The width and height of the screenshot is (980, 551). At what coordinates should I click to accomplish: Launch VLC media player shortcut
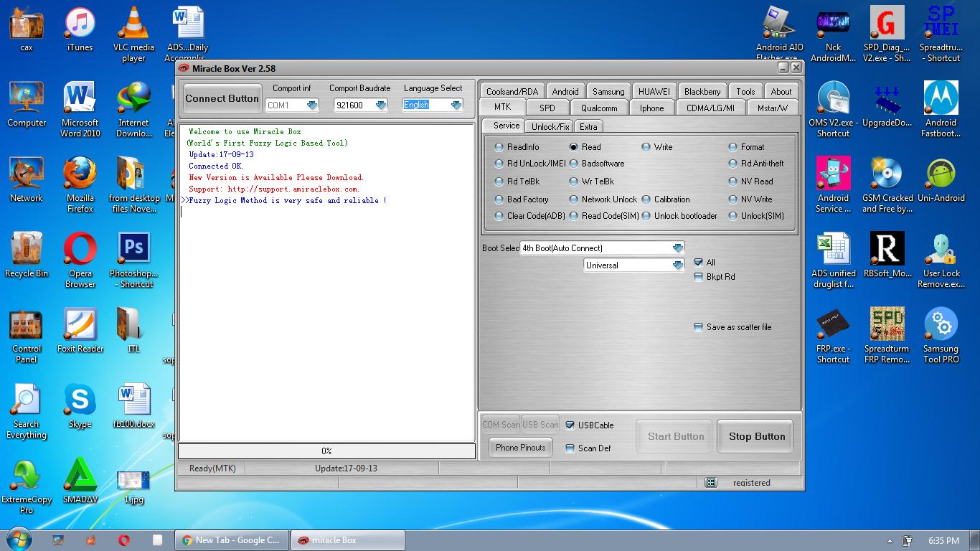(x=133, y=34)
